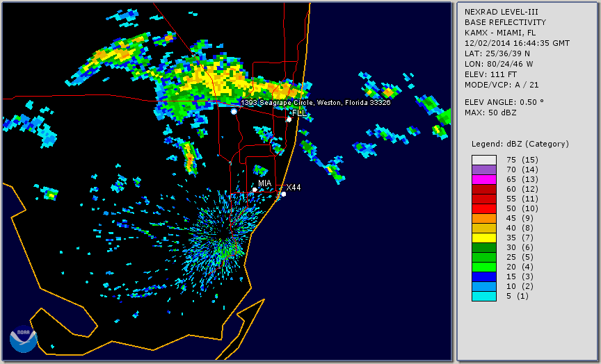601x364 pixels.
Task: Click the 'MODE/VCP: A / 21' text
Action: click(x=502, y=85)
